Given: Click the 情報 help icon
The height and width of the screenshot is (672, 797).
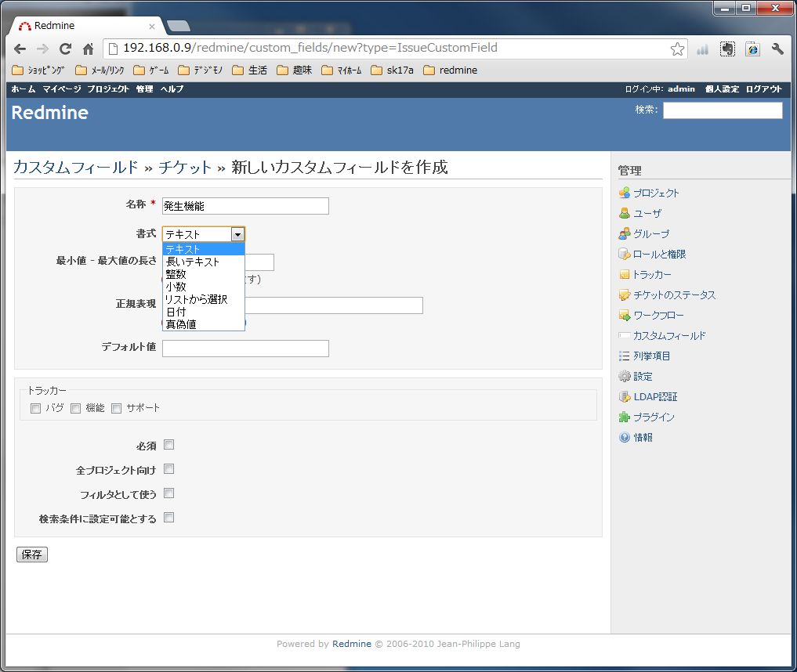Looking at the screenshot, I should coord(624,437).
